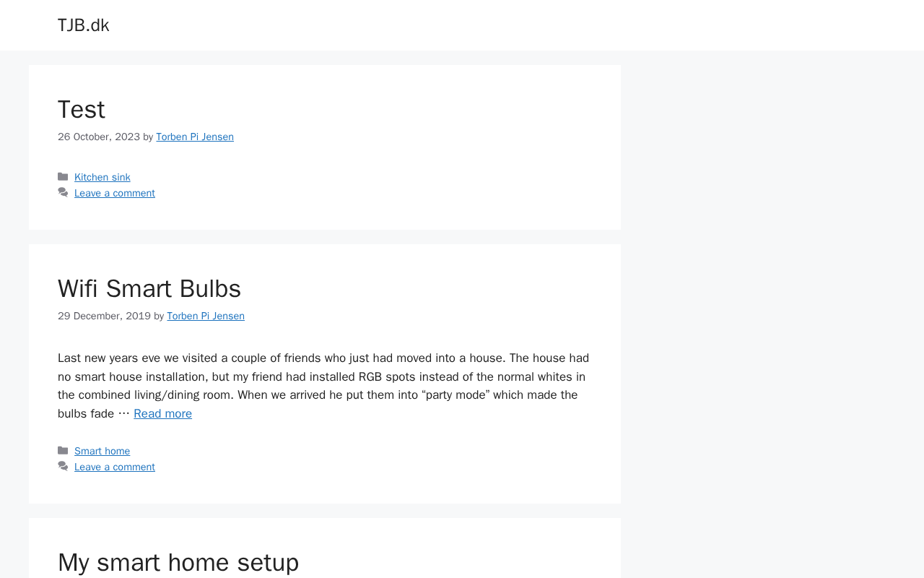Click the comments icon under the Test post
The height and width of the screenshot is (578, 924).
point(63,193)
